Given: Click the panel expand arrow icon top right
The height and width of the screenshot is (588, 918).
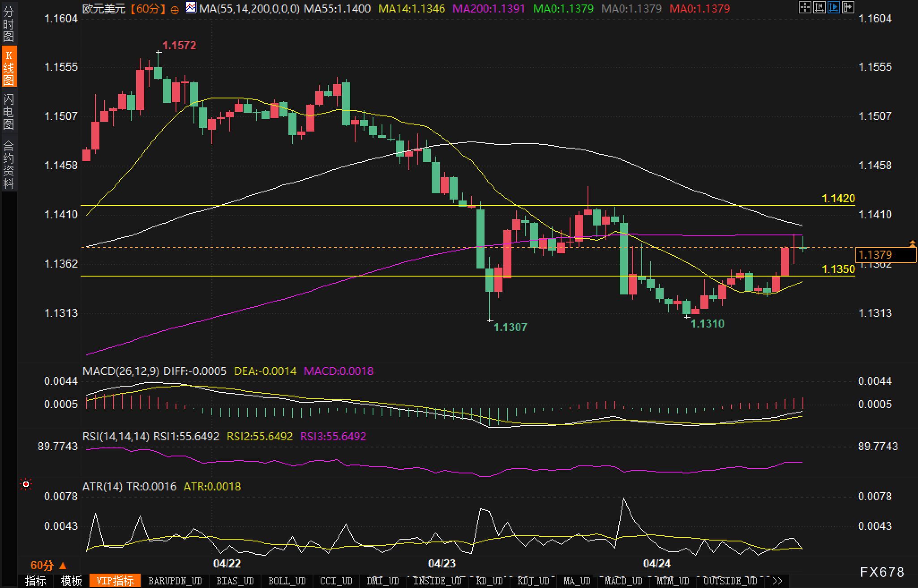Looking at the screenshot, I should (848, 8).
